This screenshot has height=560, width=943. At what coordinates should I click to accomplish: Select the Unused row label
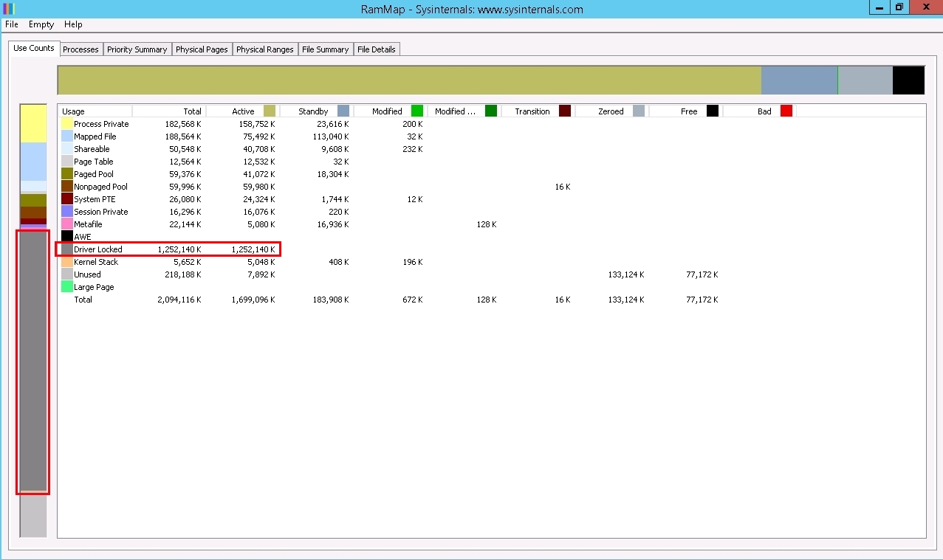(x=87, y=274)
